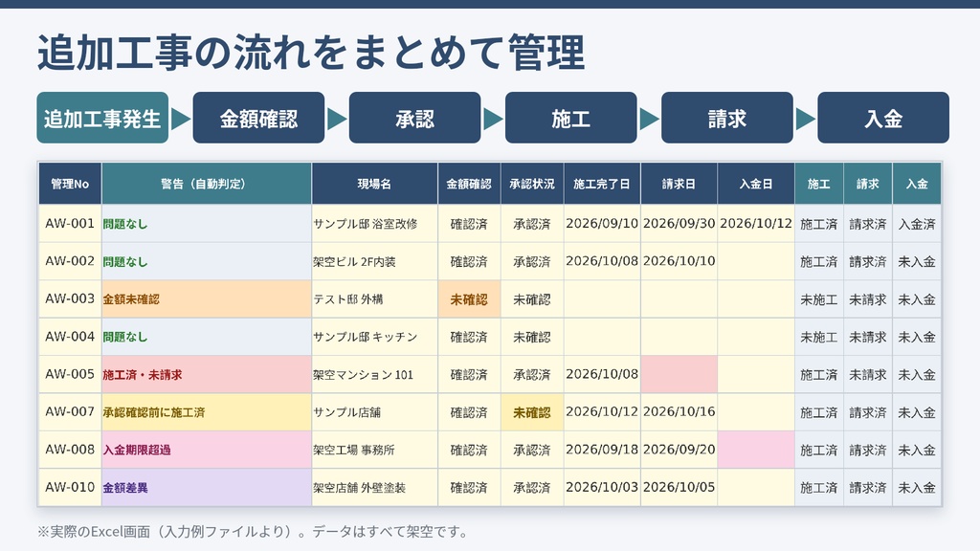Click 未請求 in the AW-005 row
The height and width of the screenshot is (551, 980).
click(x=867, y=374)
